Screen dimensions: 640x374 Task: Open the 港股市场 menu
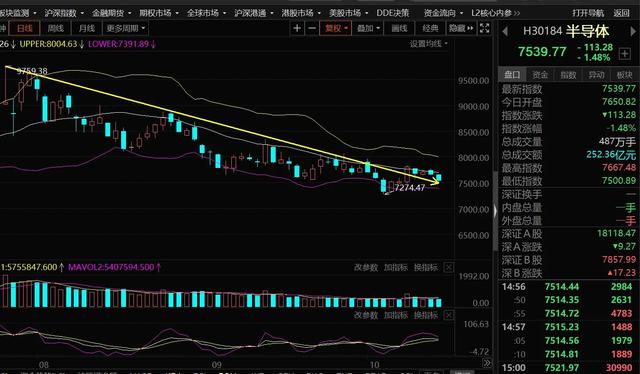[x=301, y=13]
